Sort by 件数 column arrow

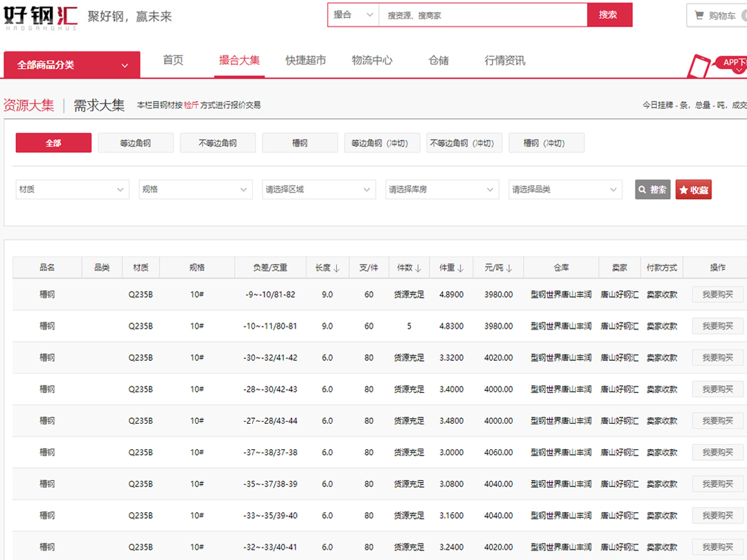tap(418, 268)
